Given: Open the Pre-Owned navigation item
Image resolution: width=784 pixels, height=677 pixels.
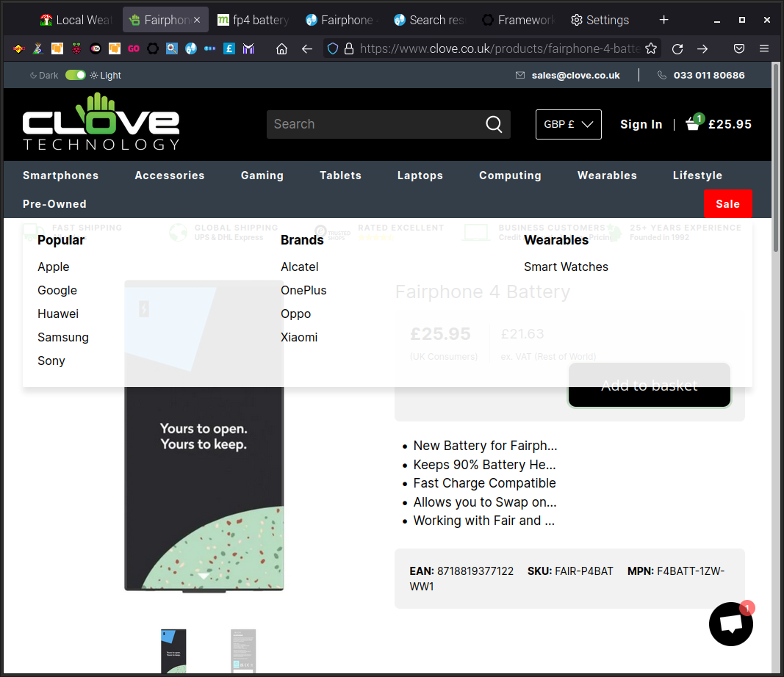Looking at the screenshot, I should pos(54,204).
